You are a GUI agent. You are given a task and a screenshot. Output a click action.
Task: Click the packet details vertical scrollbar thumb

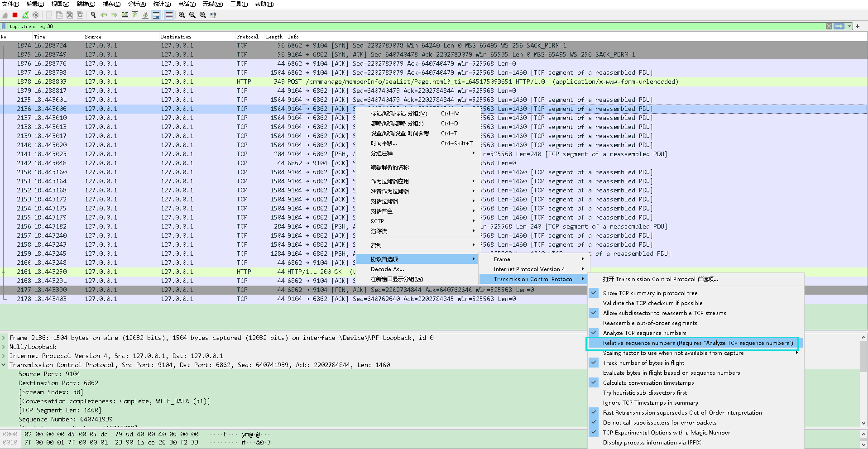(863, 357)
